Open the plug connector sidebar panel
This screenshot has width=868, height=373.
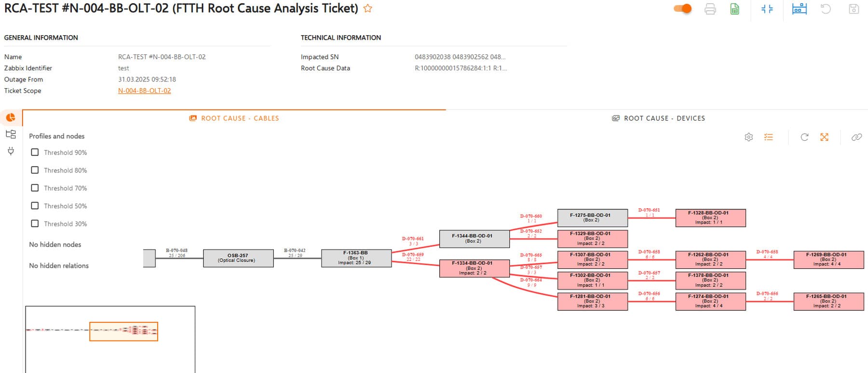click(11, 151)
